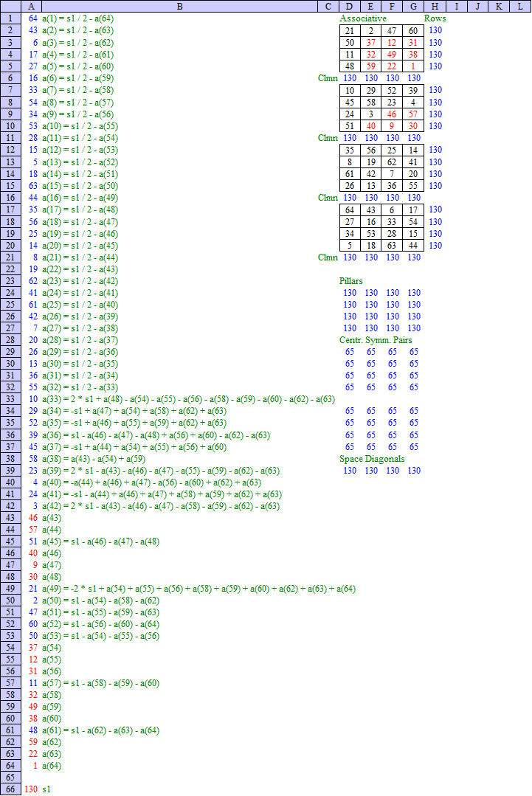Click cell G20 showing 44

pyautogui.click(x=413, y=245)
